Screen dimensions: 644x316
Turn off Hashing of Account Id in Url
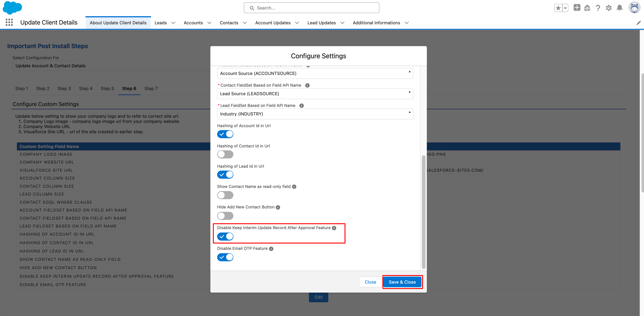(225, 134)
